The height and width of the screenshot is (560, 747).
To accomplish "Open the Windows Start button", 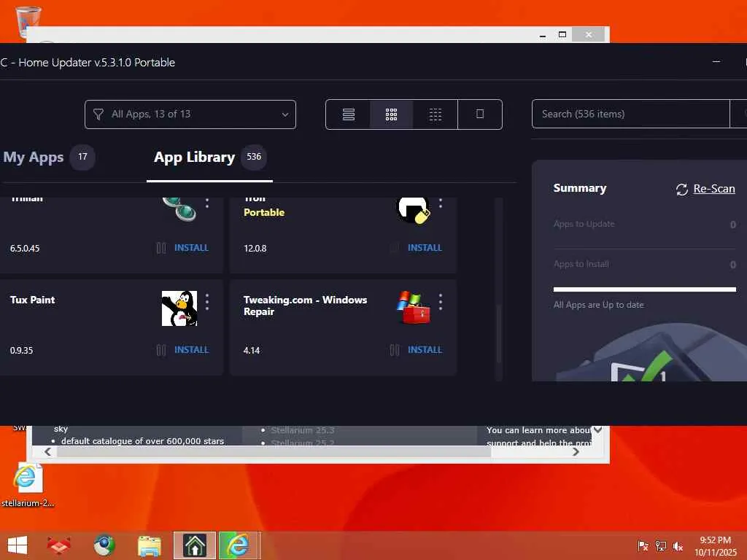I will (x=18, y=545).
